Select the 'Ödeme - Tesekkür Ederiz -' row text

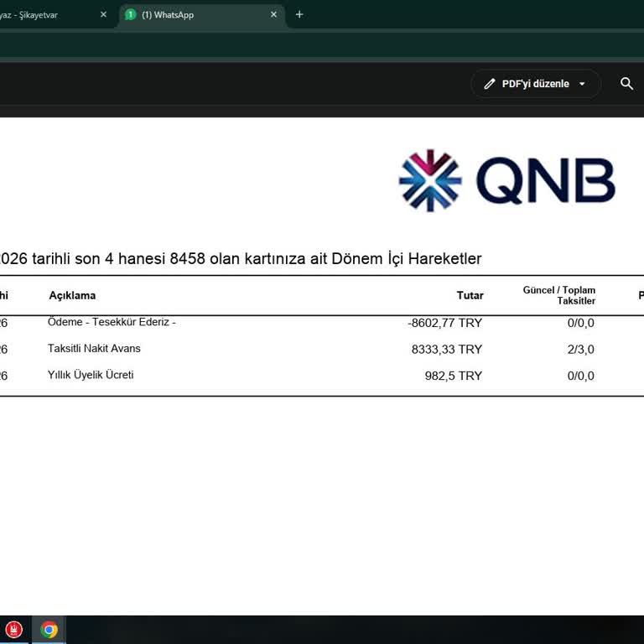click(112, 322)
